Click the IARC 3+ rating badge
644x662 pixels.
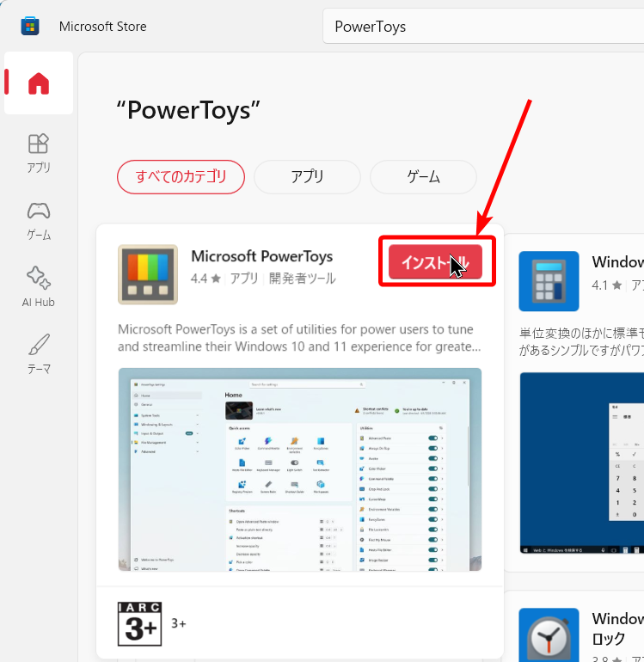(139, 623)
